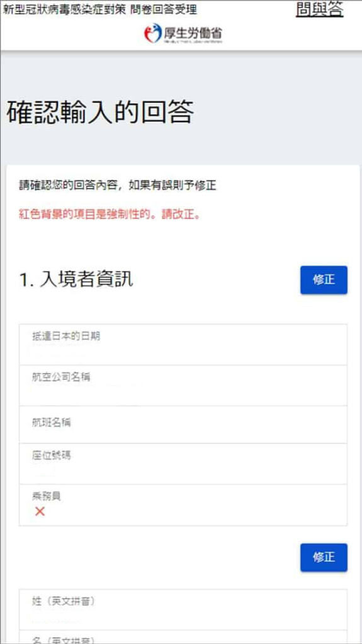Image resolution: width=362 pixels, height=644 pixels.
Task: Click 修正 button beside 入境者資訊 heading
Action: click(x=324, y=280)
